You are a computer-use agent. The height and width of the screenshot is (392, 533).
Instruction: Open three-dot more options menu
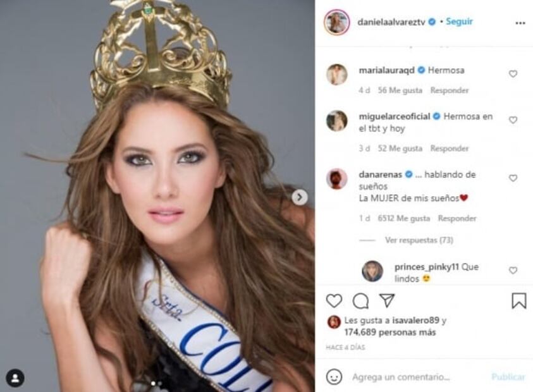tap(520, 23)
